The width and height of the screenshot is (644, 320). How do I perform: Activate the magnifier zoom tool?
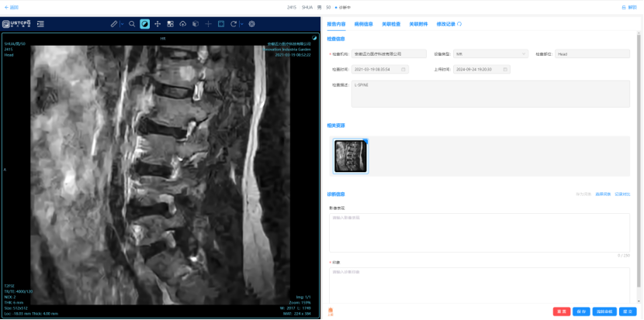click(132, 24)
